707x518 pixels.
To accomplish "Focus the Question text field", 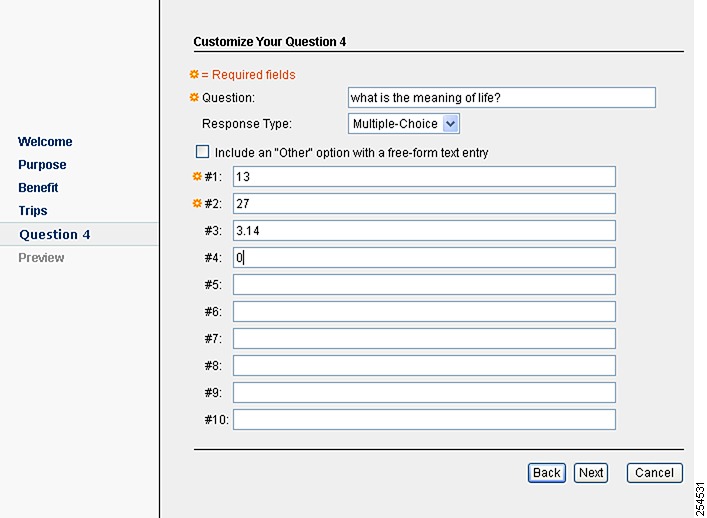I will [x=502, y=97].
